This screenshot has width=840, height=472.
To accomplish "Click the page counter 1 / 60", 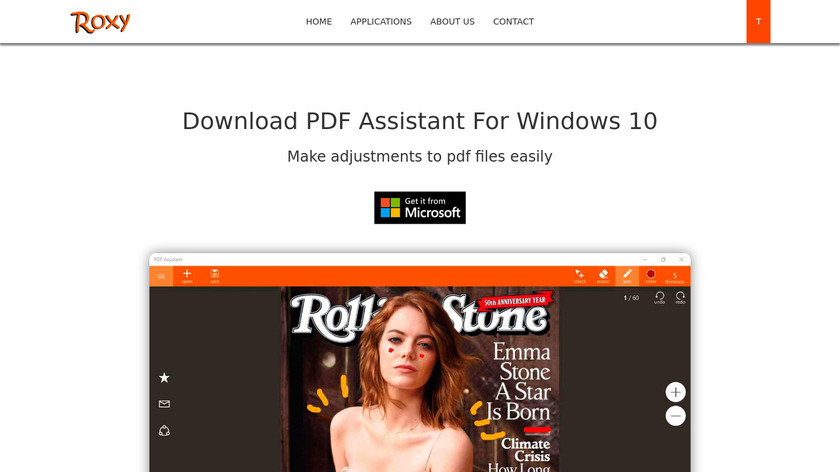I will click(x=631, y=298).
